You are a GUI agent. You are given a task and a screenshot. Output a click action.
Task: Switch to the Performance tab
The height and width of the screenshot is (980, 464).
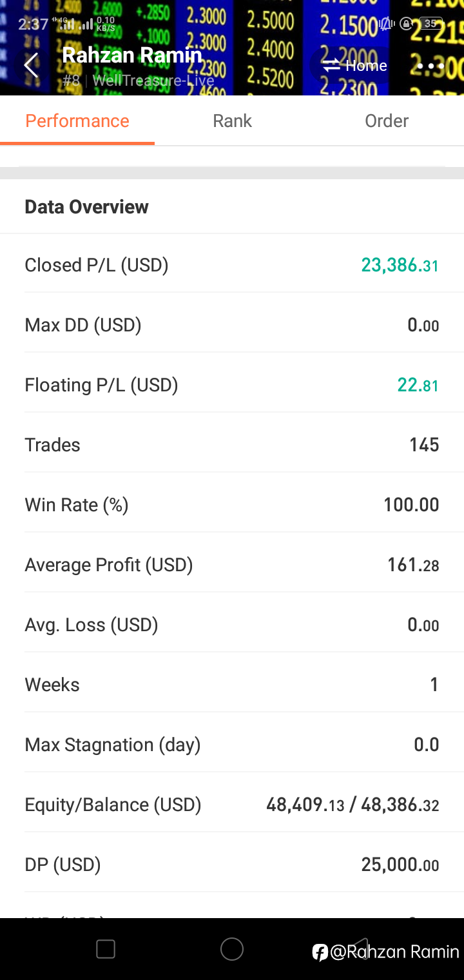click(77, 121)
